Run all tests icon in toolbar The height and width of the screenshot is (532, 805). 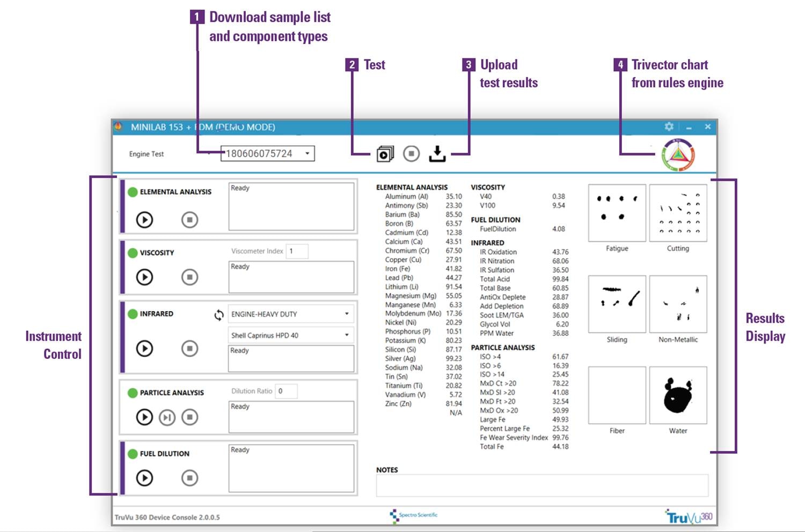[x=385, y=154]
